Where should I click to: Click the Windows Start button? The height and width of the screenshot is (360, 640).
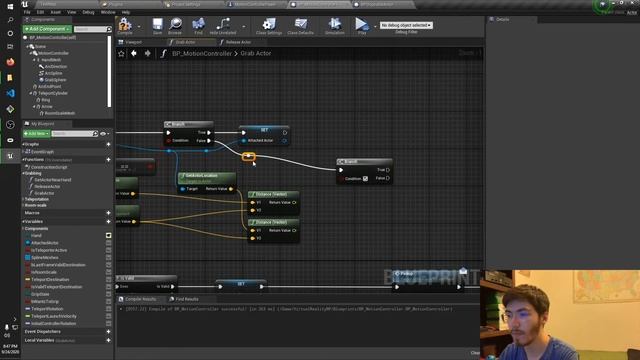(10, 7)
